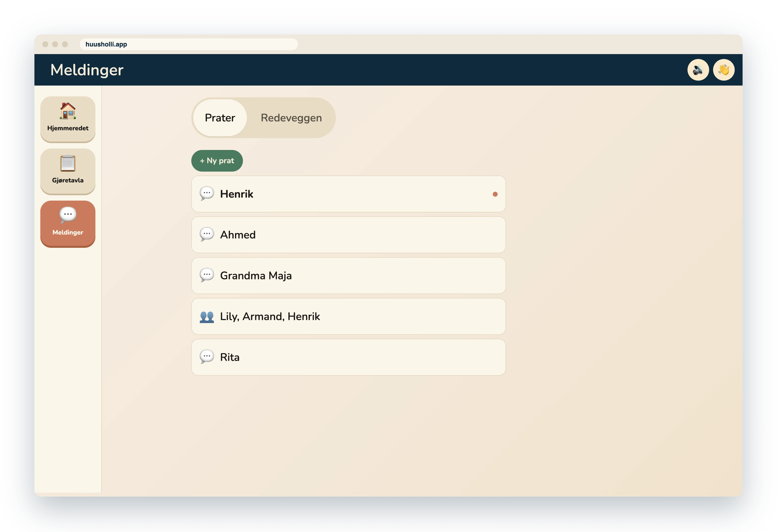Viewport: 777px width, 532px height.
Task: Click the speech bubble icon beside Rita
Action: 207,357
